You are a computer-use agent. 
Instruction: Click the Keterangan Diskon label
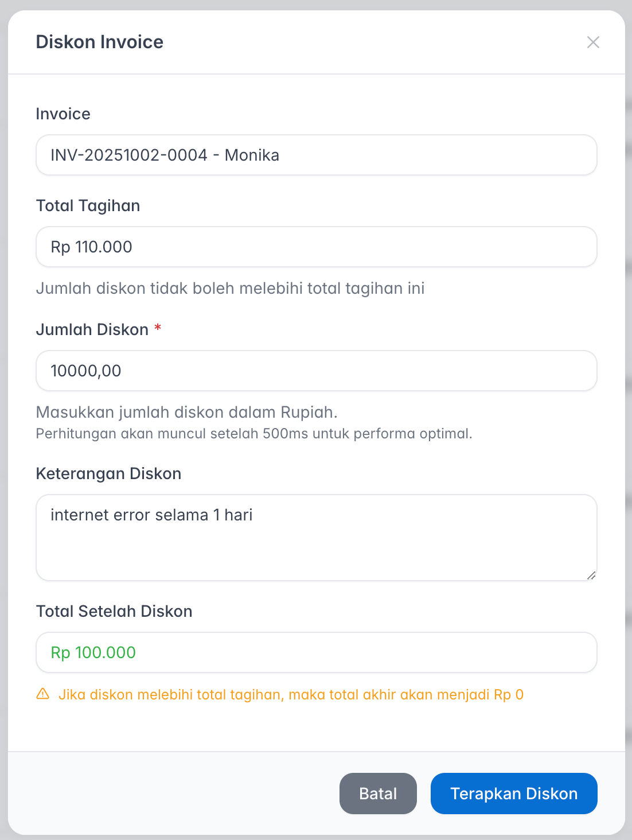tap(108, 473)
